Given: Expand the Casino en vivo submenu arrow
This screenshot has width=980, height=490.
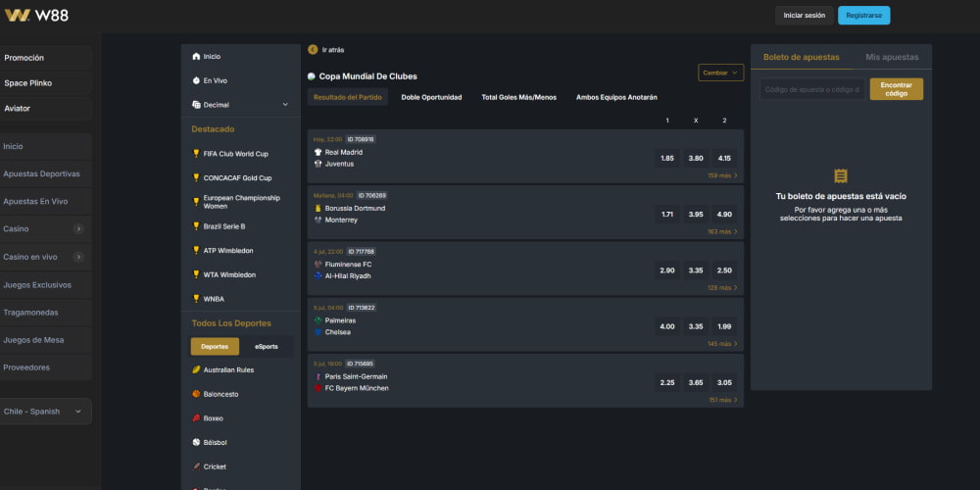Looking at the screenshot, I should 78,256.
